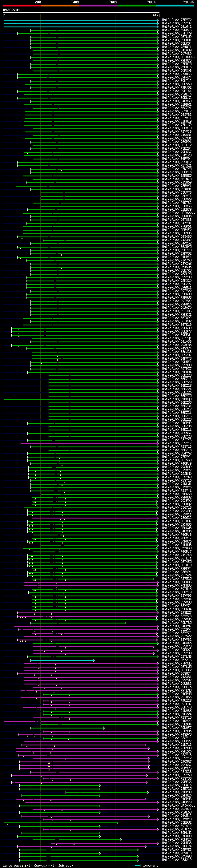Click the green ~80% identity legend segment

[x=137, y=6]
